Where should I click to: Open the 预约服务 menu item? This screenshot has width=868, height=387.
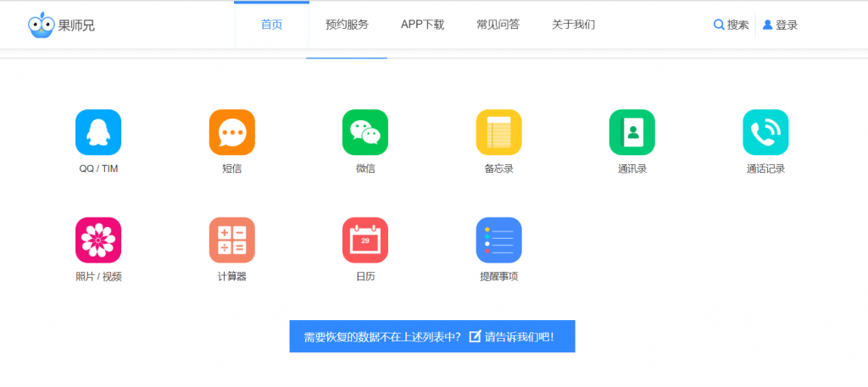[347, 25]
